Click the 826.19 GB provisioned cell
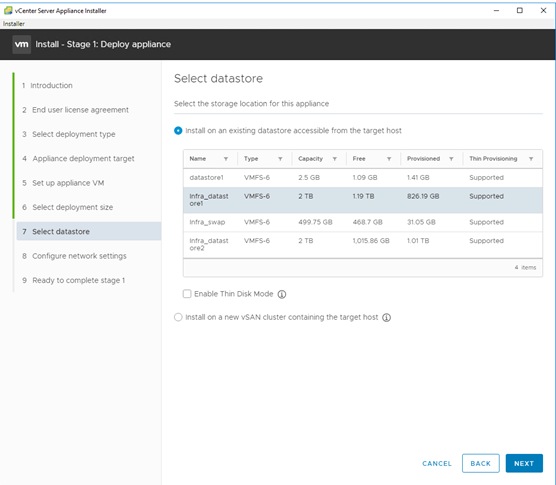 423,196
